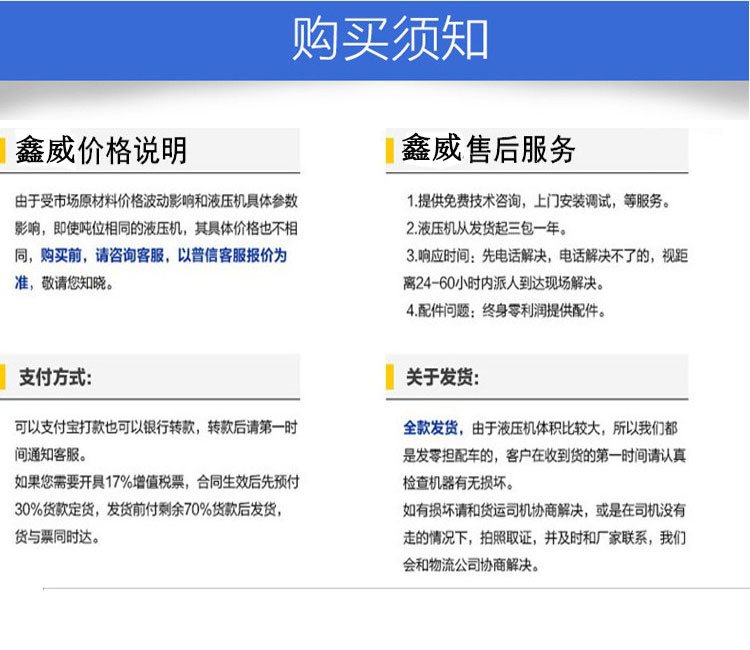Open the 鑫威价格说明 section heading
The width and height of the screenshot is (750, 650).
point(101,151)
